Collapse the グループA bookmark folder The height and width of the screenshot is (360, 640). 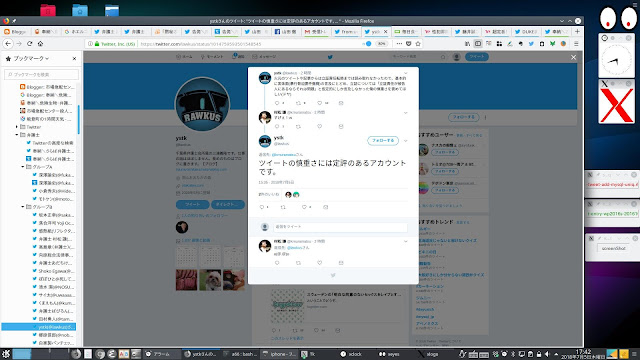pos(23,167)
